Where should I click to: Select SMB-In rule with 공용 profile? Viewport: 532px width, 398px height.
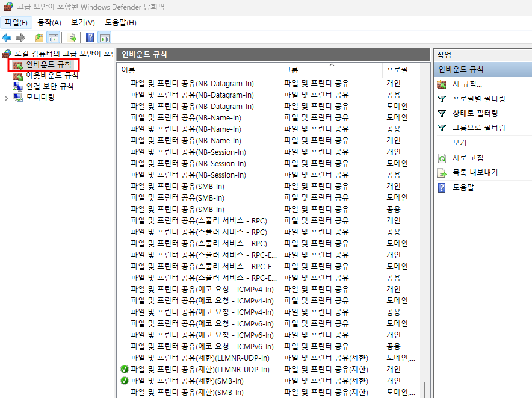pos(269,209)
